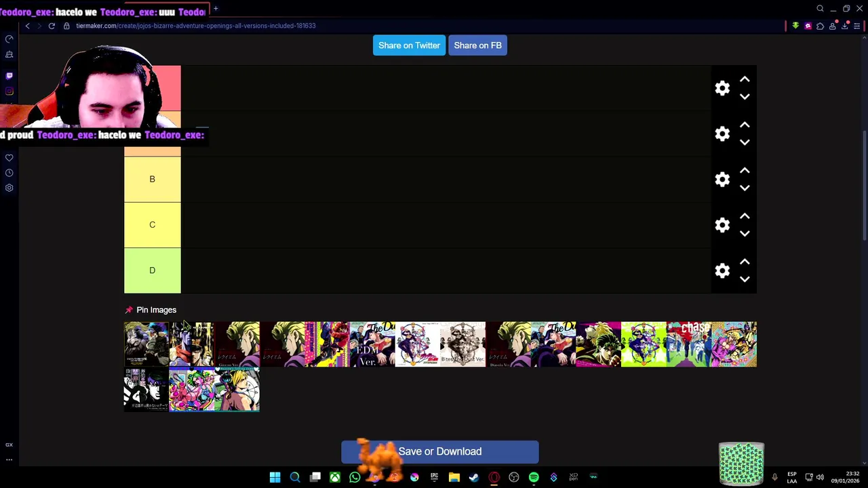This screenshot has width=868, height=488.
Task: Open the Easy Setup sliders icon
Action: click(x=857, y=26)
